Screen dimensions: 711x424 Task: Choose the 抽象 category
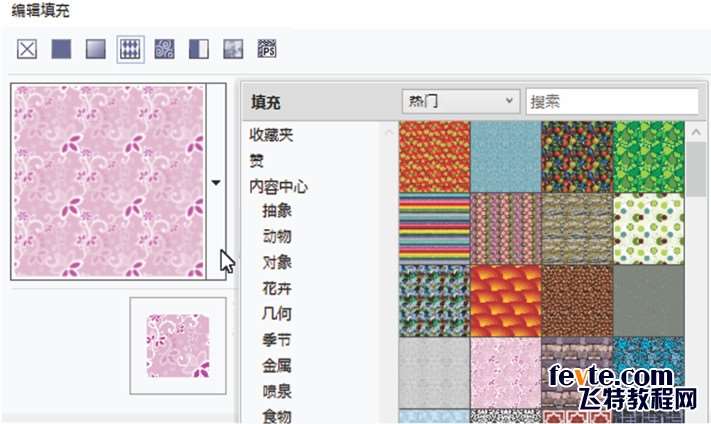click(x=277, y=211)
